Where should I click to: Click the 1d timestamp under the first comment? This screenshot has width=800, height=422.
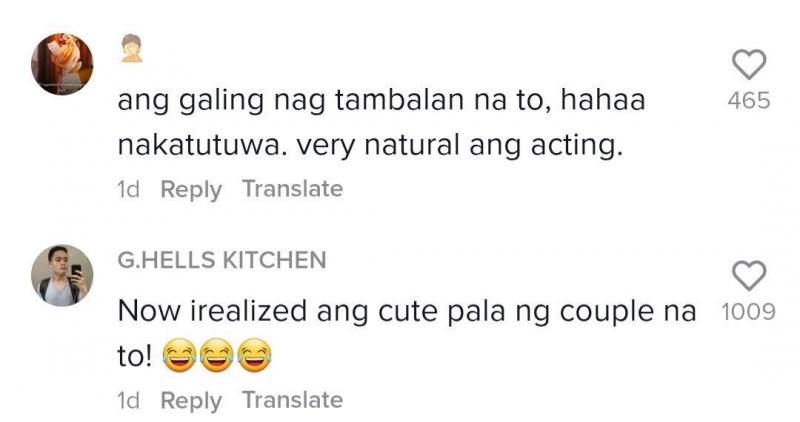(x=130, y=189)
